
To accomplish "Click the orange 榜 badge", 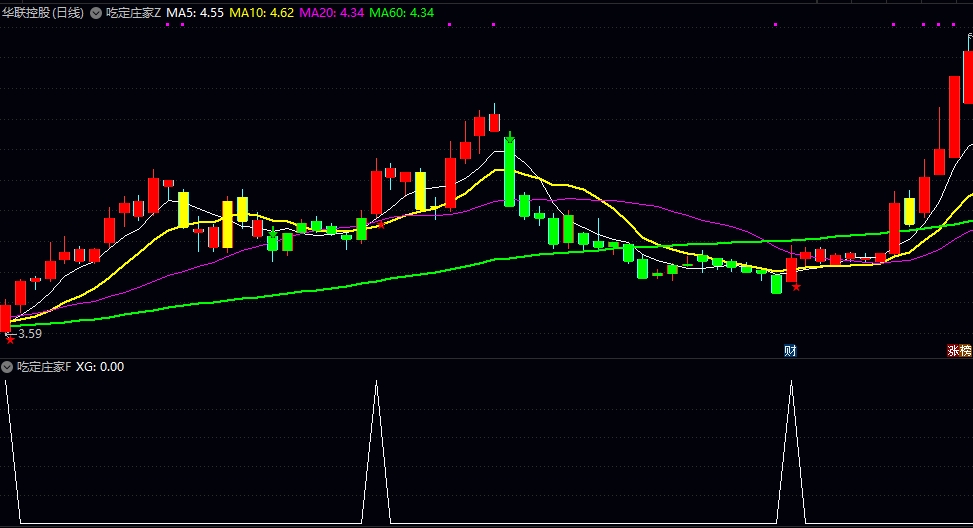I will [966, 351].
